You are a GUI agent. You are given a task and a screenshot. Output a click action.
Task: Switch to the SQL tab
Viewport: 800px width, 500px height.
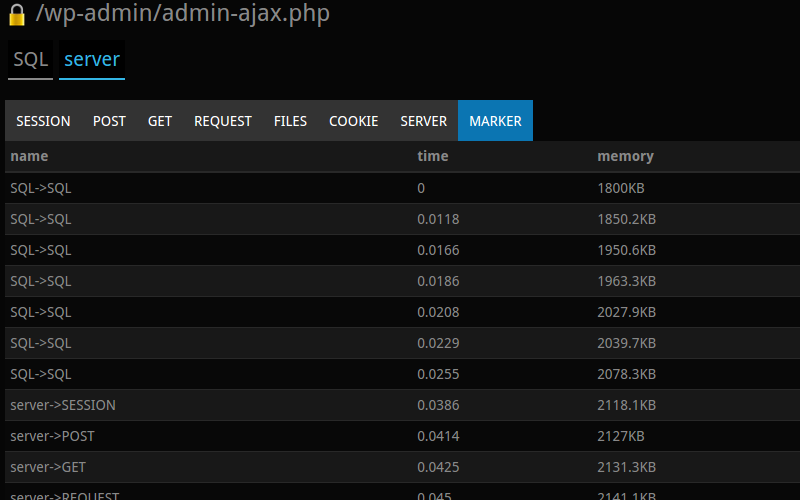point(31,60)
